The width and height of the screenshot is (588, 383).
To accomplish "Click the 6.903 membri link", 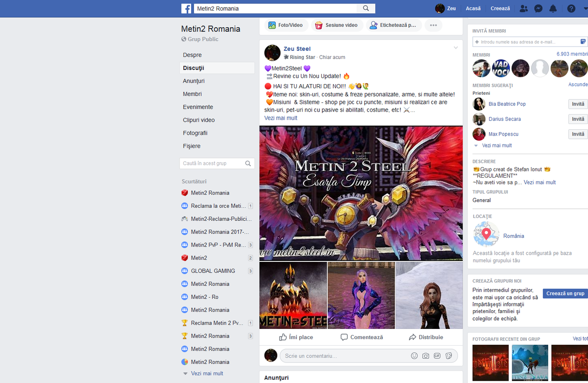I will [x=572, y=54].
